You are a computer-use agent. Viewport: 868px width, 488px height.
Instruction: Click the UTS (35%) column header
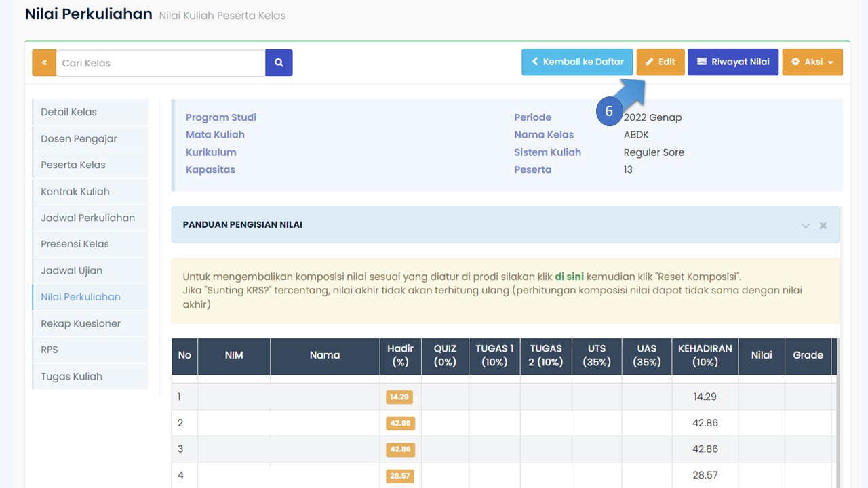[597, 355]
